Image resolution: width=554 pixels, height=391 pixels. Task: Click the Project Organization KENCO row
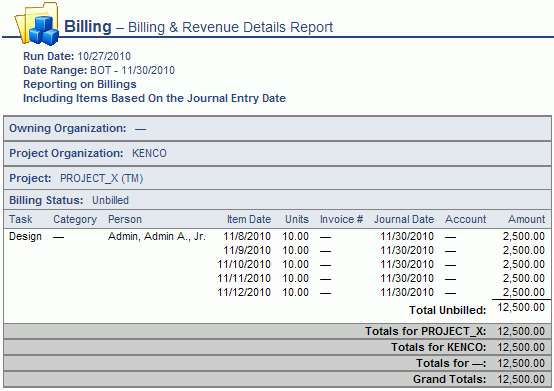(277, 153)
